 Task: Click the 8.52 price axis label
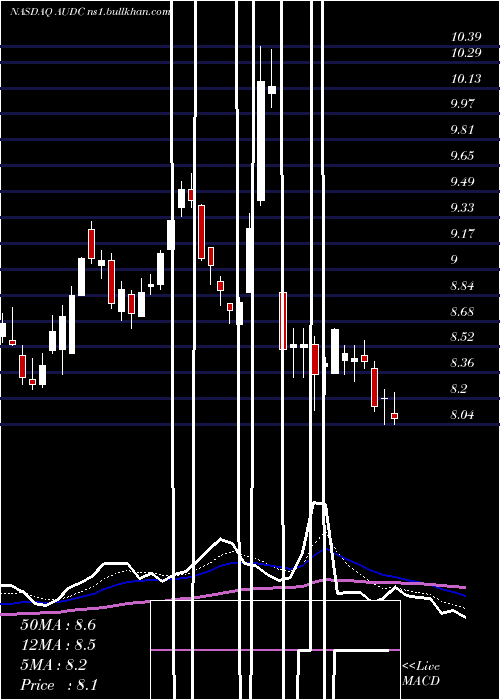(464, 336)
